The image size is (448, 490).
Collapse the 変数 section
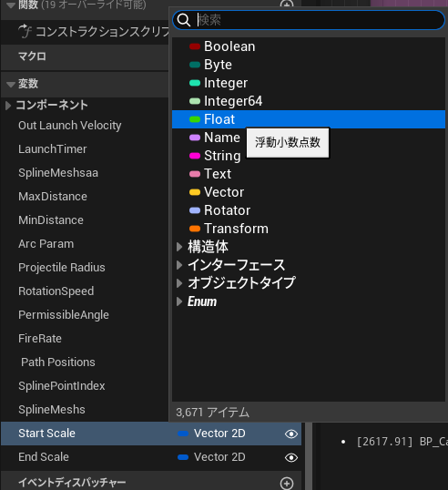(11, 85)
